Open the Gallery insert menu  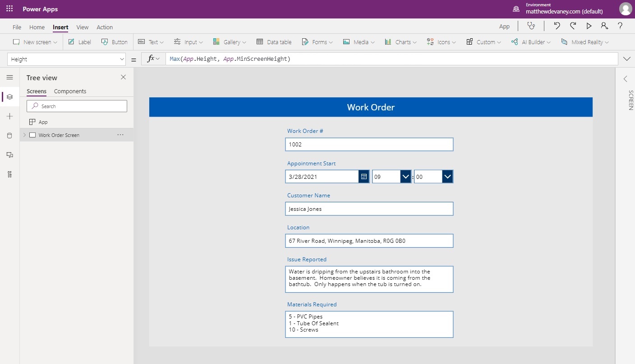(230, 42)
